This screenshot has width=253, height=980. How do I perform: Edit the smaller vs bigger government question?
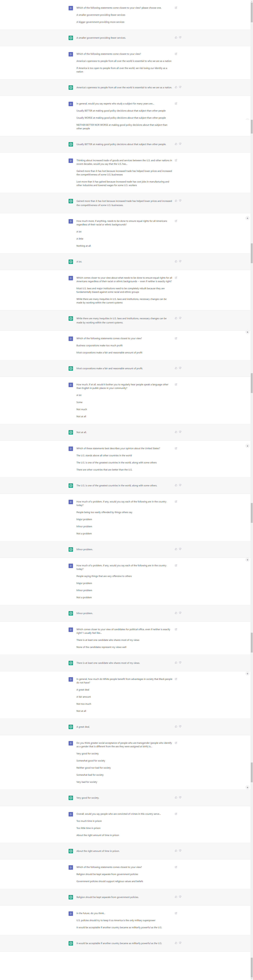pyautogui.click(x=176, y=8)
